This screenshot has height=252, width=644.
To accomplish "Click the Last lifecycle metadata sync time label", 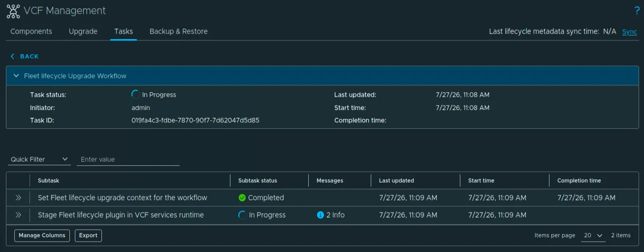I will [544, 31].
